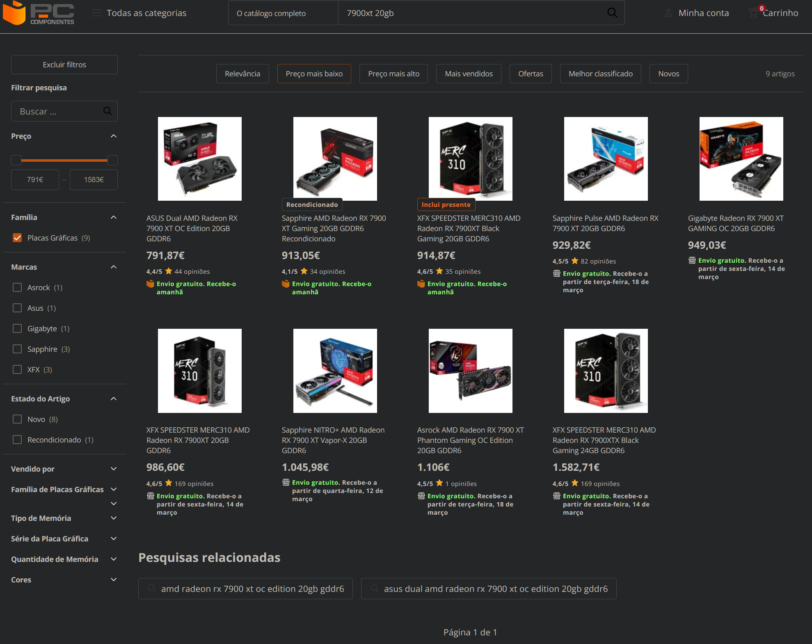812x644 pixels.
Task: Check the Recondicionado condition filter
Action: (17, 440)
